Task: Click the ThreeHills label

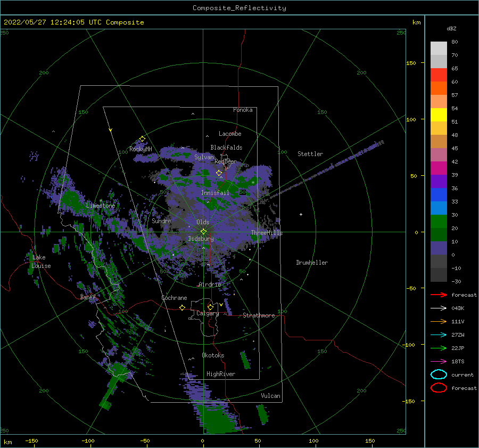Action: tap(267, 233)
